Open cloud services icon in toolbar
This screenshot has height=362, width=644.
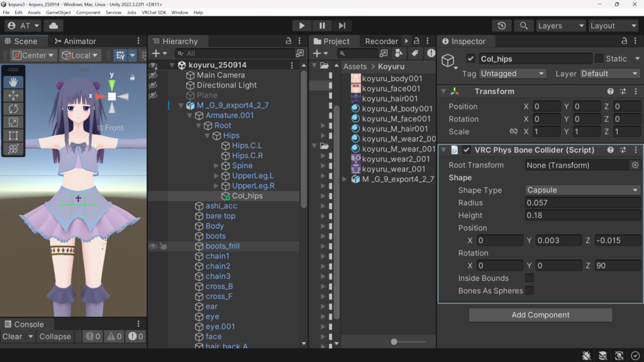point(53,26)
